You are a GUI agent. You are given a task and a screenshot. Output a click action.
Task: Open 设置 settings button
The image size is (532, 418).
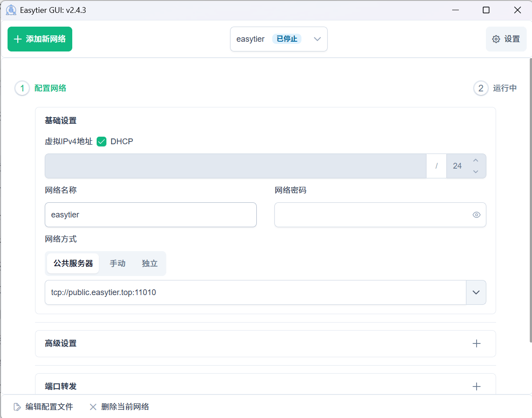coord(506,39)
